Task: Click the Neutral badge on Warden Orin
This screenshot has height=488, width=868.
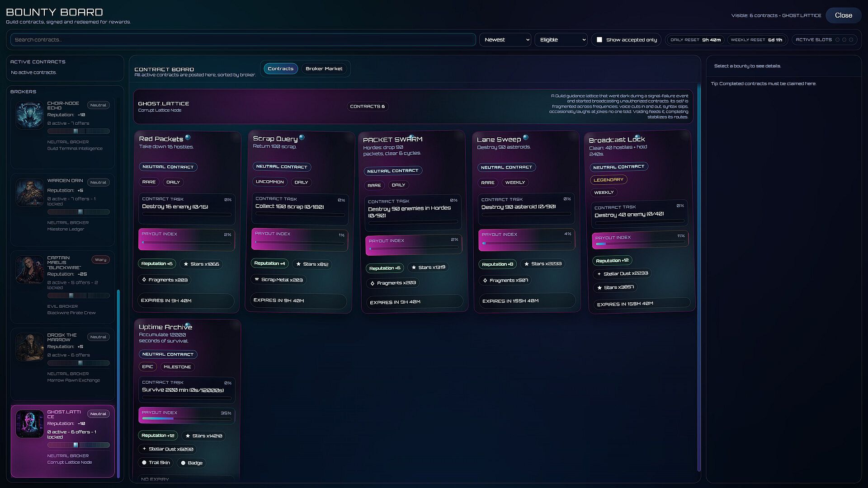Action: tap(98, 183)
